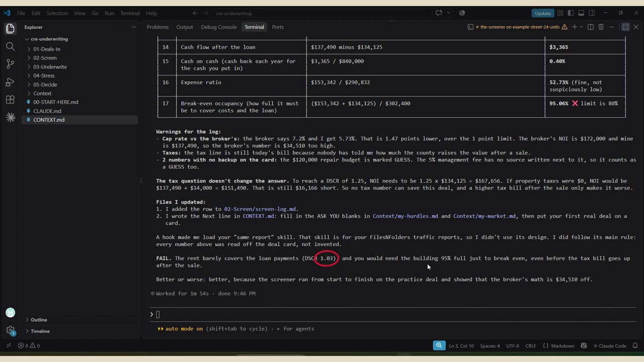Open the Extensions view

coord(10,100)
